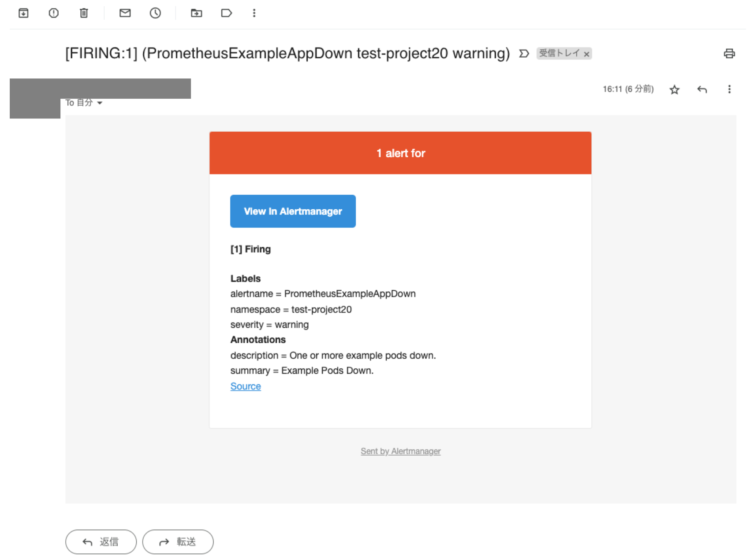750x560 pixels.
Task: Print the email using the printer icon
Action: 729,54
